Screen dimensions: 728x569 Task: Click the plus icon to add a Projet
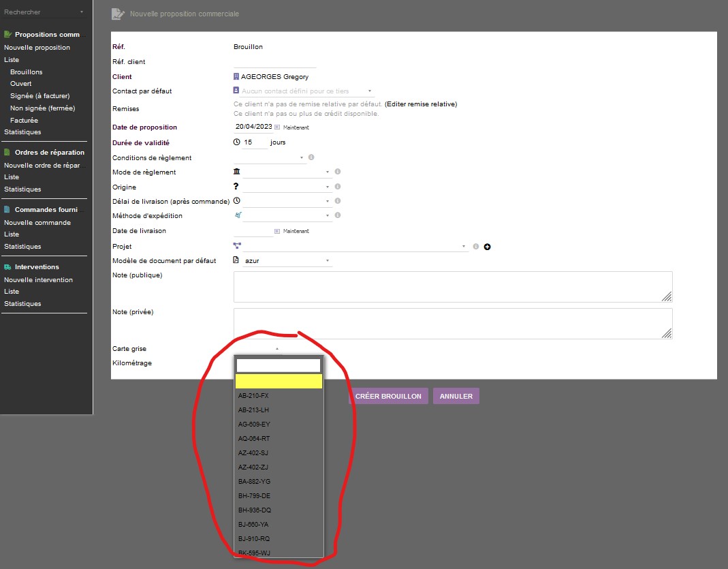click(487, 247)
